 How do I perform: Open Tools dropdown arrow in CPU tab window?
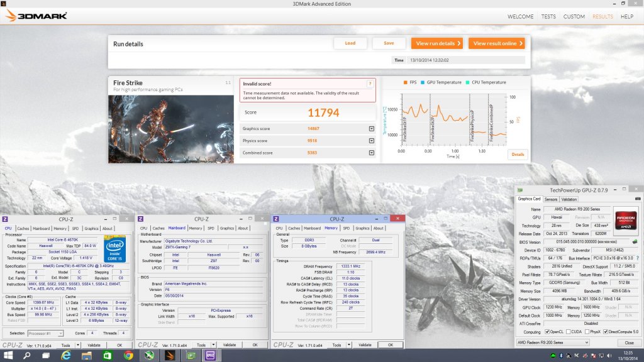[77, 345]
